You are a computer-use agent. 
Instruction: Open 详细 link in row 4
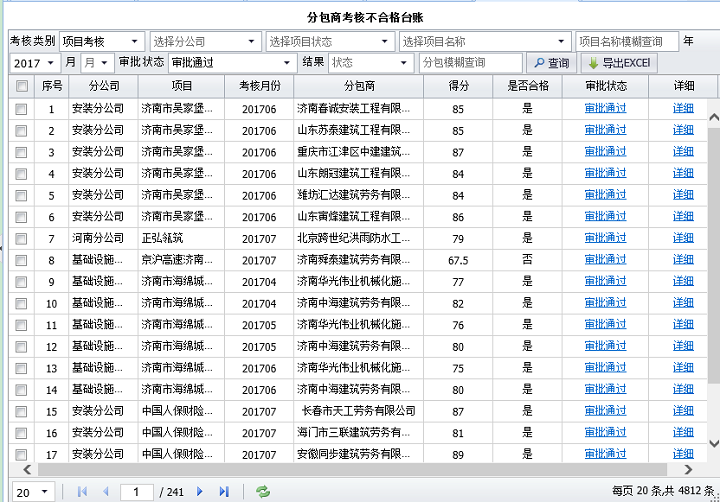(x=683, y=173)
